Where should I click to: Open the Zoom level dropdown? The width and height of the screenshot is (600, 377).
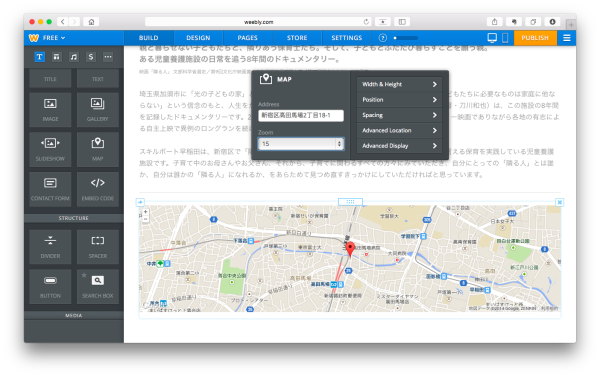tap(301, 144)
